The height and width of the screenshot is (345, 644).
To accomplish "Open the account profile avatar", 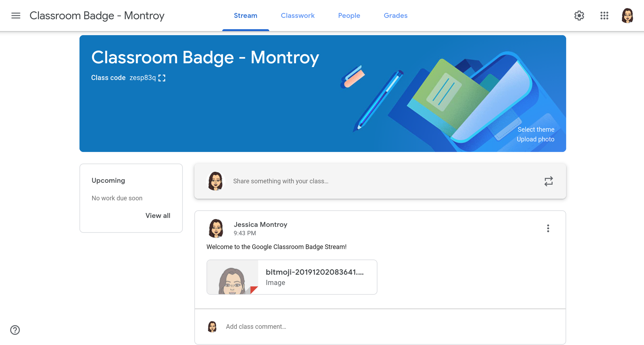I will (x=627, y=15).
